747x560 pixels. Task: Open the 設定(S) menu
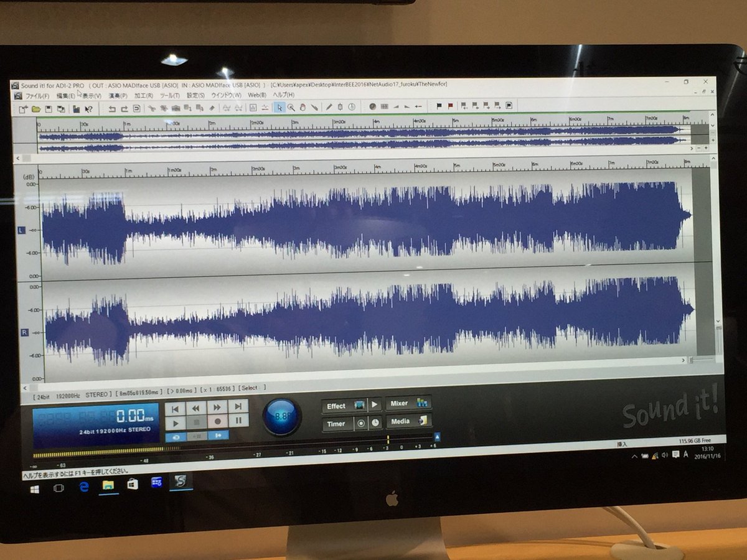[195, 95]
